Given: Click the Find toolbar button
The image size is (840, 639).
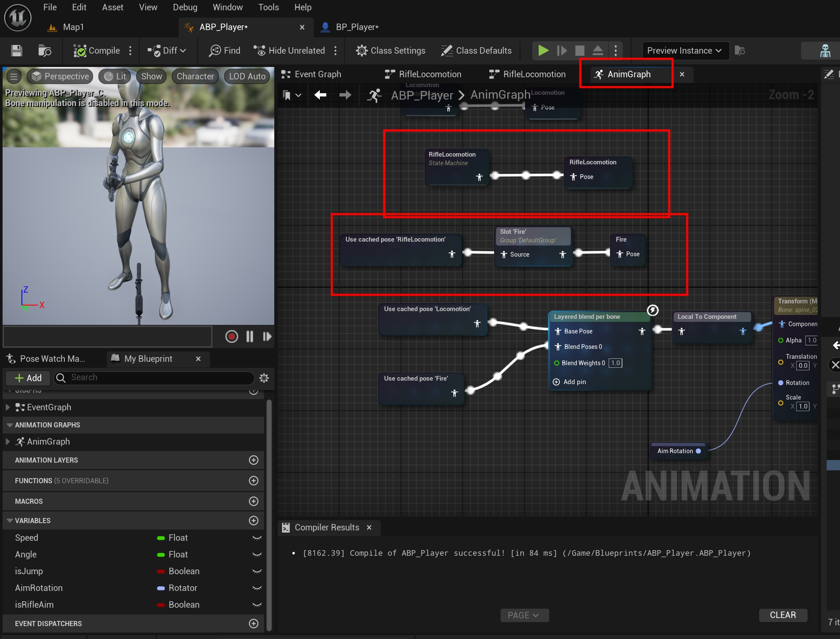Looking at the screenshot, I should (x=224, y=51).
